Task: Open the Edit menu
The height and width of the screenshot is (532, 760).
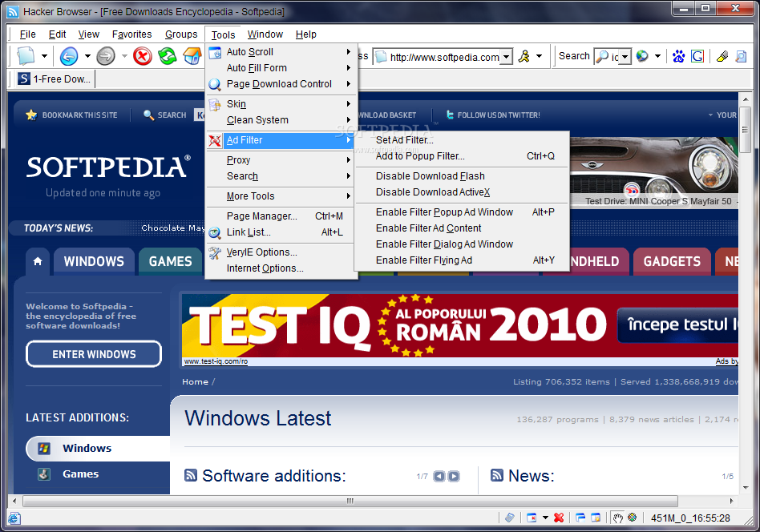Action: tap(57, 34)
